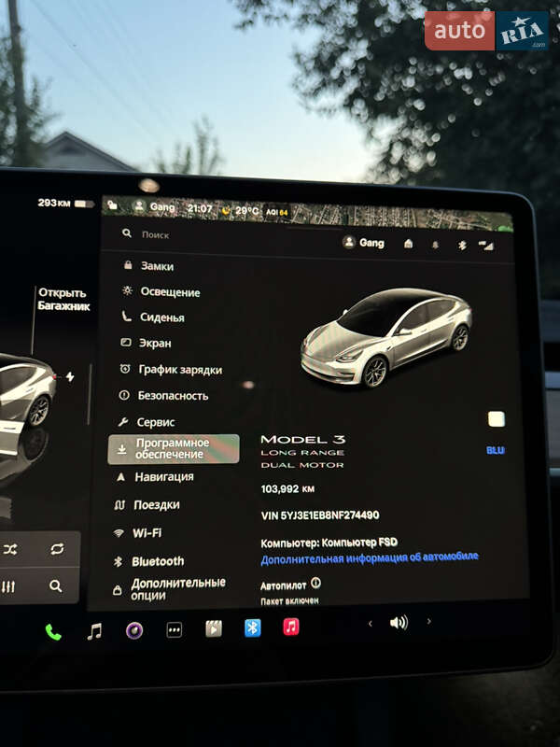Open the Gang driver profile in settings header
560x747 pixels.
click(363, 243)
